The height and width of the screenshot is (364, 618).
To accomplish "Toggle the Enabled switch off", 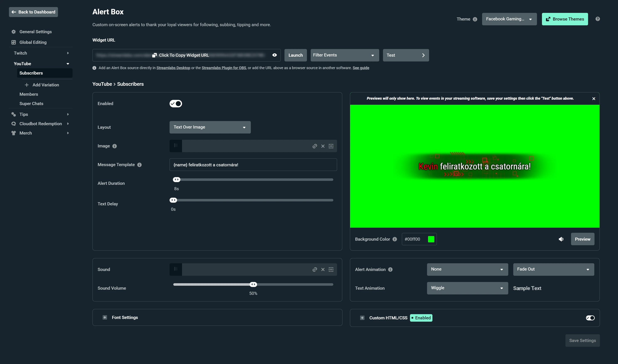I will pyautogui.click(x=176, y=103).
